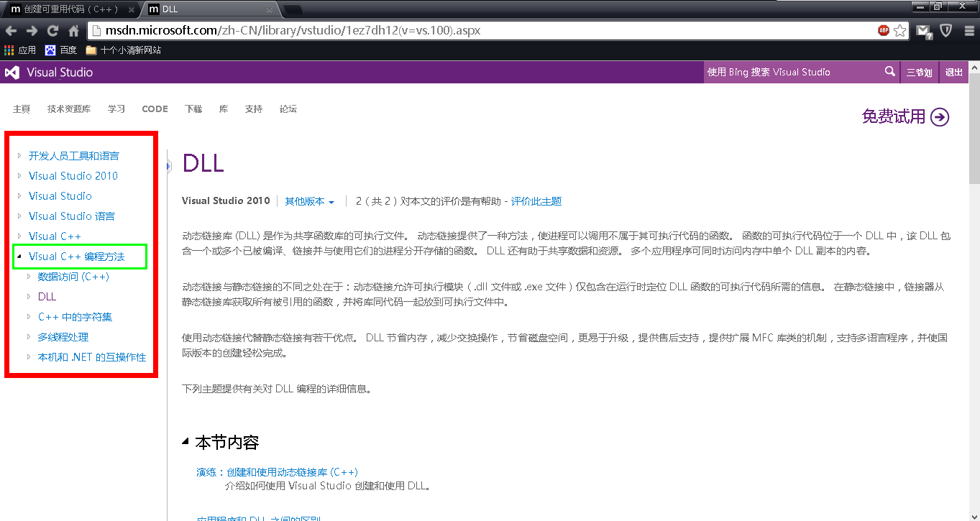Click the vertical page scrollbar thumb
Viewport: 980px width, 521px height.
pyautogui.click(x=974, y=128)
